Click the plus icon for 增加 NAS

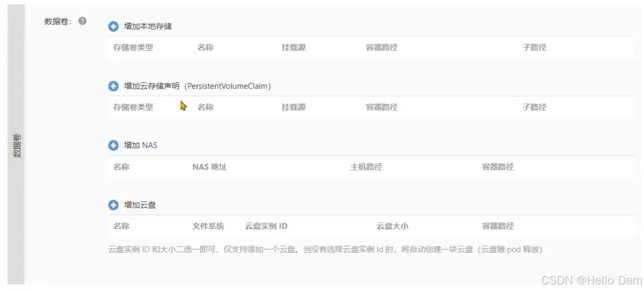pos(113,145)
